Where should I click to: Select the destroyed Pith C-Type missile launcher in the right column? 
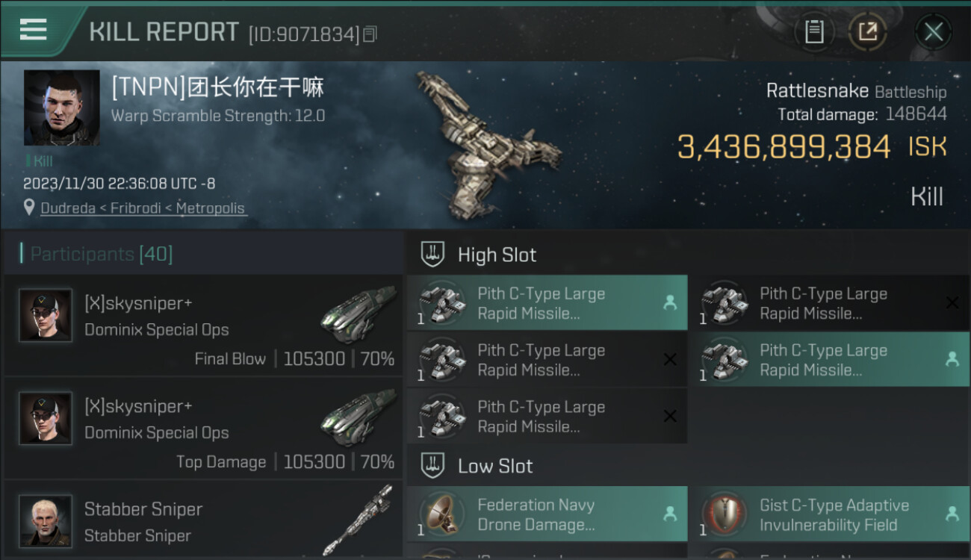[829, 302]
